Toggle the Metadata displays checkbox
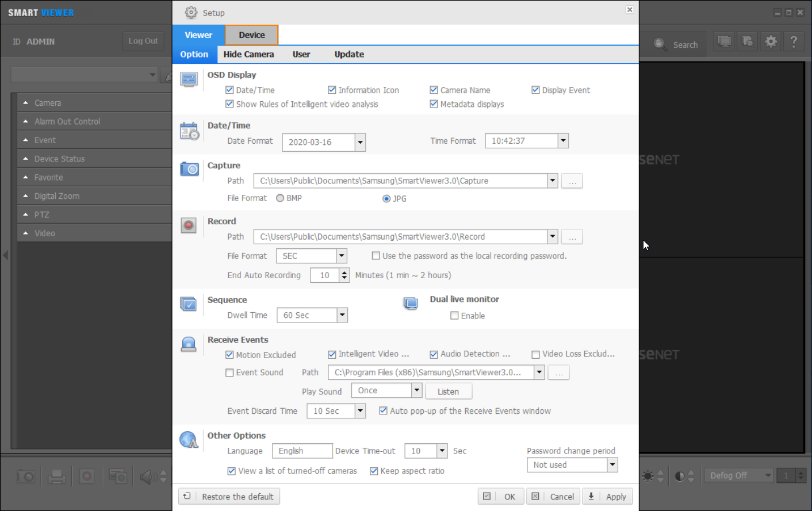The image size is (812, 511). pos(434,104)
